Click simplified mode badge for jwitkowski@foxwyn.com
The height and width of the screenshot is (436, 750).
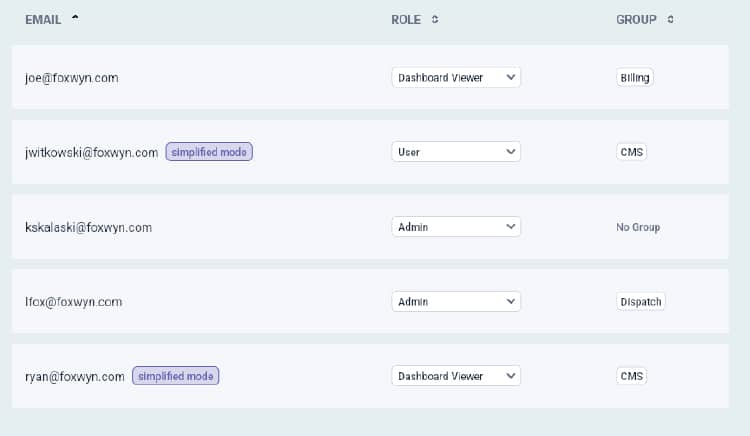(209, 152)
